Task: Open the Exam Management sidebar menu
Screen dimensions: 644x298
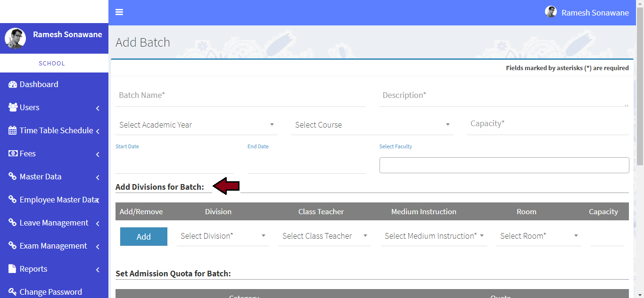Action: click(x=54, y=246)
